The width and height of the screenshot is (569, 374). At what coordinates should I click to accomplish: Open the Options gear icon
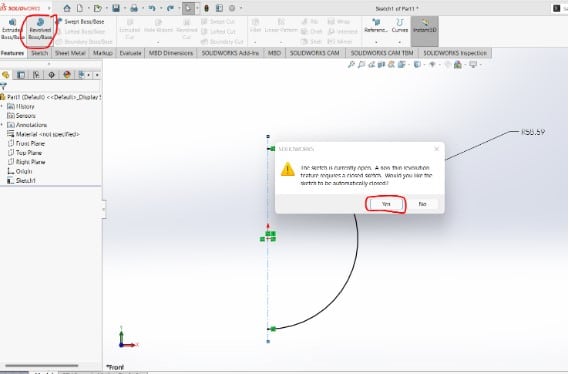pos(232,8)
